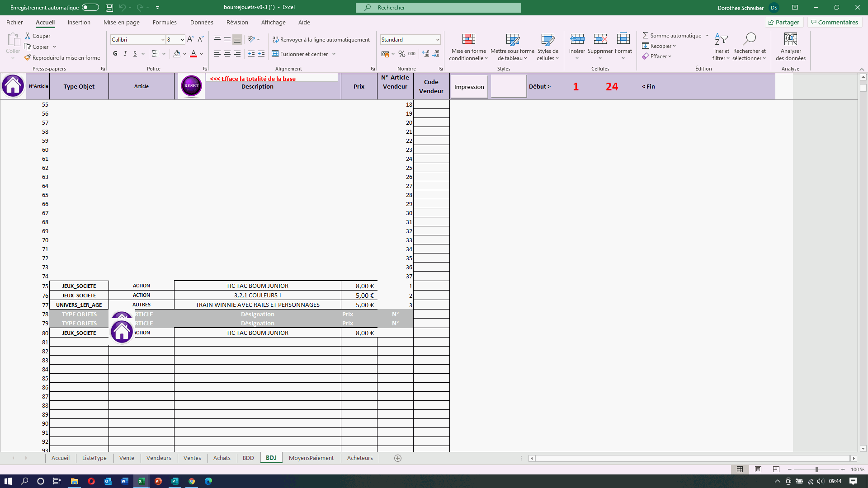Image resolution: width=868 pixels, height=488 pixels.
Task: Click Analyser des données icon
Action: 790,40
